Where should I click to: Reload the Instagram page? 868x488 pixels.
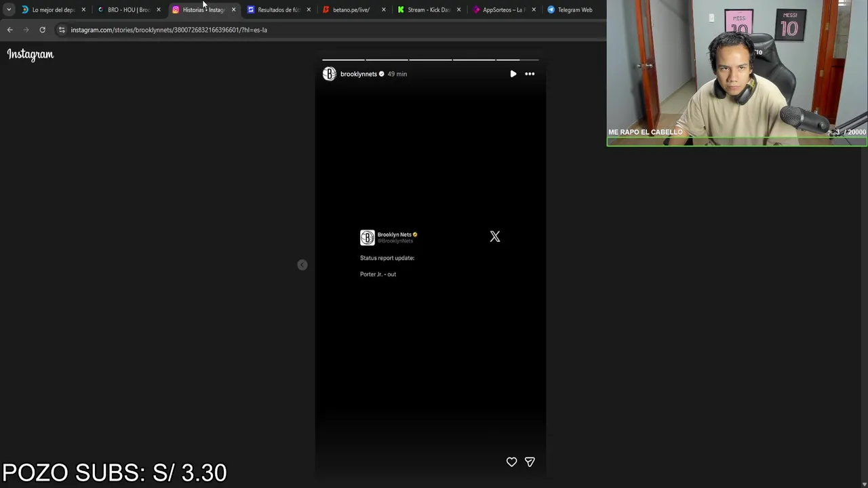click(x=42, y=30)
